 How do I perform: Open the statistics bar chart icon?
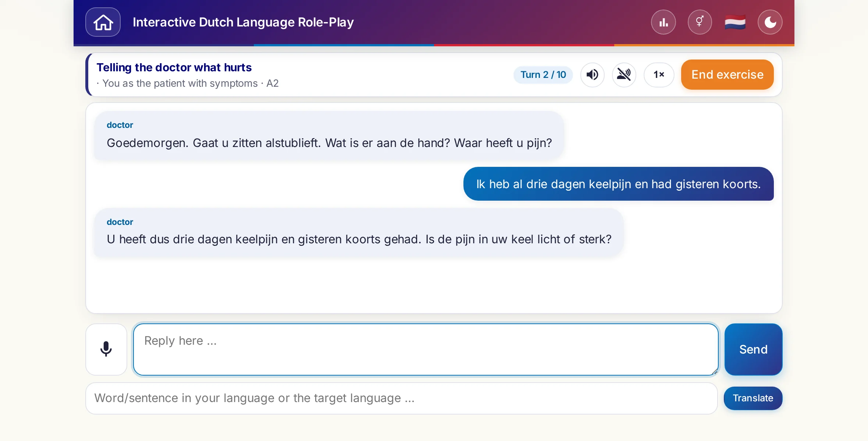(x=664, y=22)
